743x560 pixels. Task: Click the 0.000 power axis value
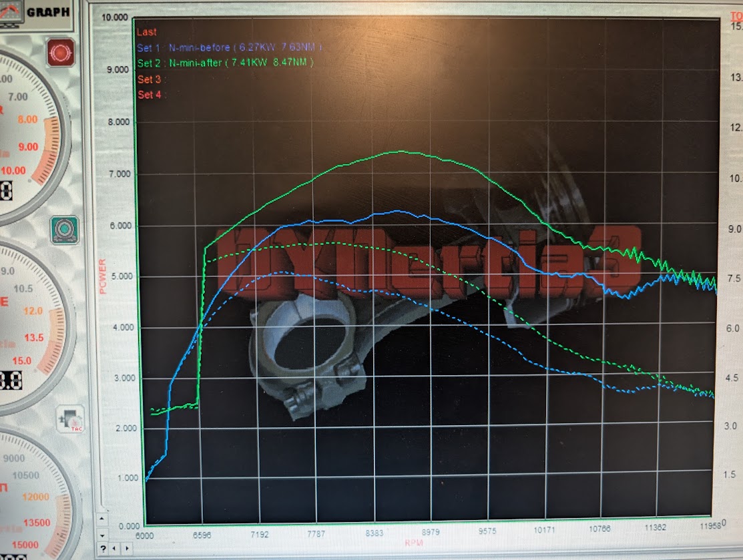pos(129,527)
